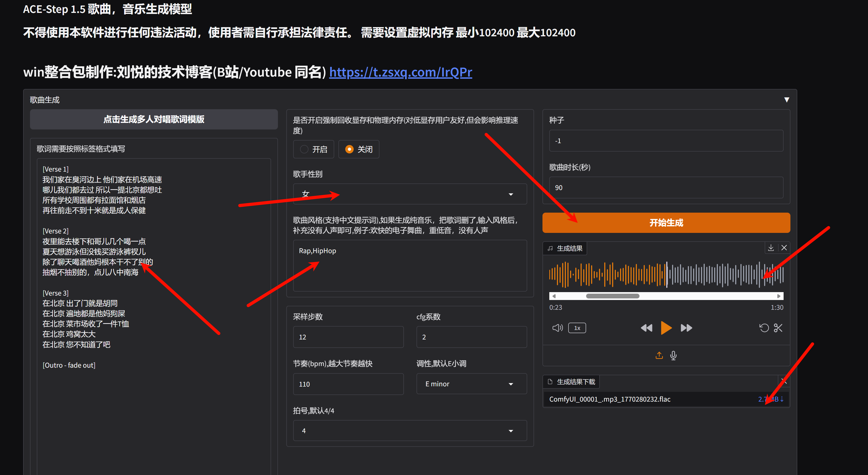Click the fast-forward icon

(x=686, y=328)
